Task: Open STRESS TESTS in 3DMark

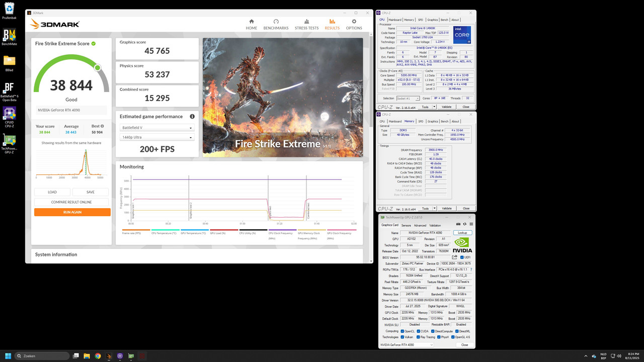Action: [x=306, y=24]
